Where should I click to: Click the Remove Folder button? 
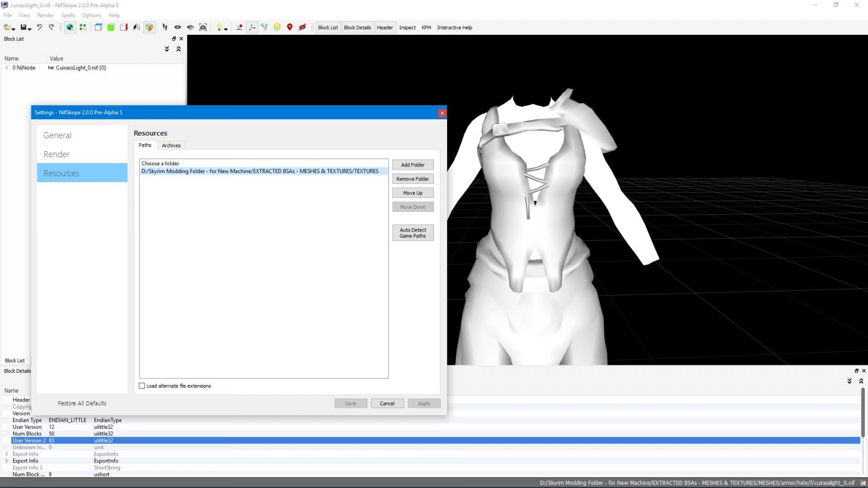(413, 179)
